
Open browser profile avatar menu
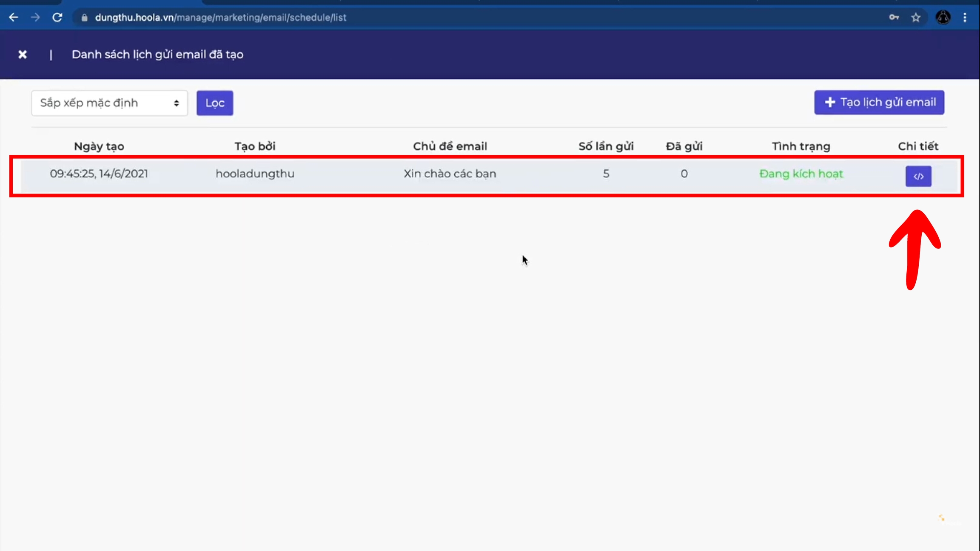point(943,17)
